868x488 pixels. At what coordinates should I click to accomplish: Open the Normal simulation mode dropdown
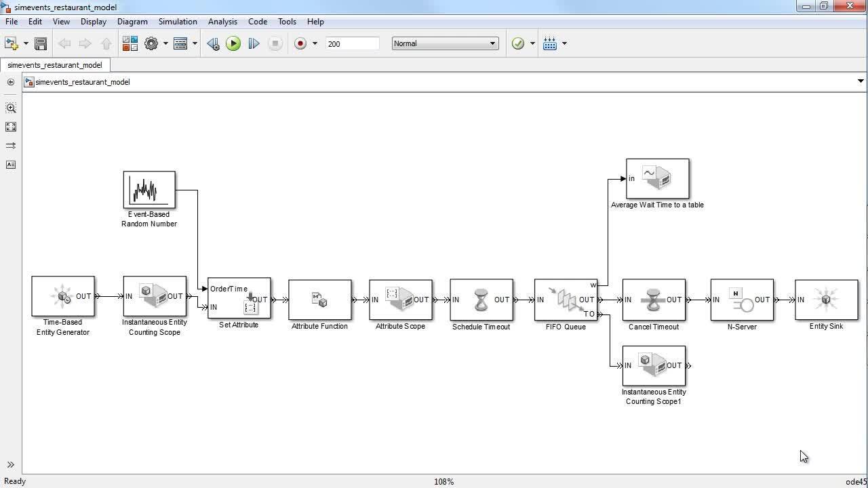coord(445,43)
